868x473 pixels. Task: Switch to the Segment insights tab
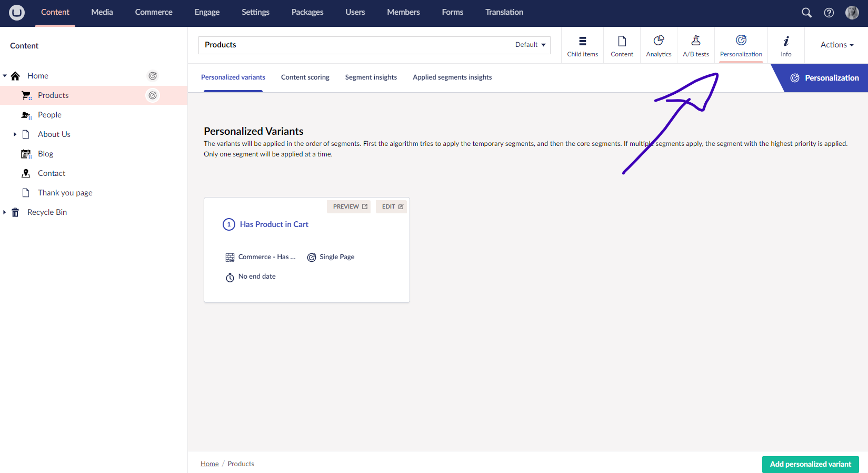click(371, 77)
